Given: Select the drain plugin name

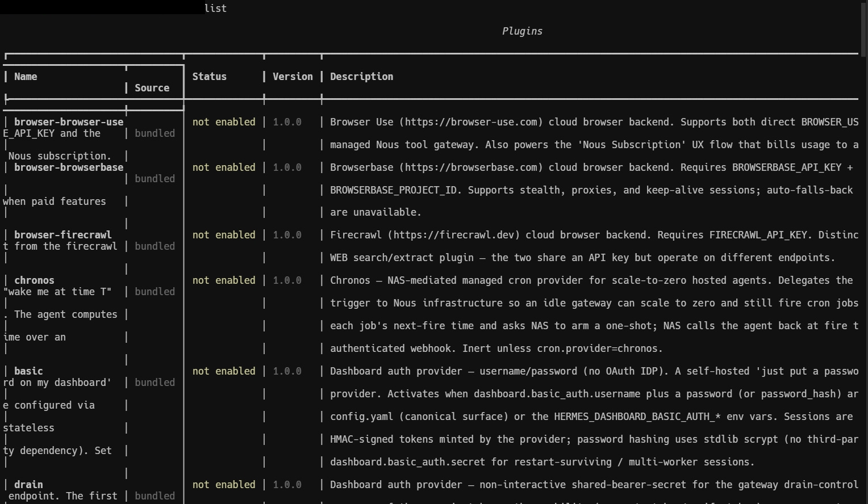Looking at the screenshot, I should (x=28, y=485).
